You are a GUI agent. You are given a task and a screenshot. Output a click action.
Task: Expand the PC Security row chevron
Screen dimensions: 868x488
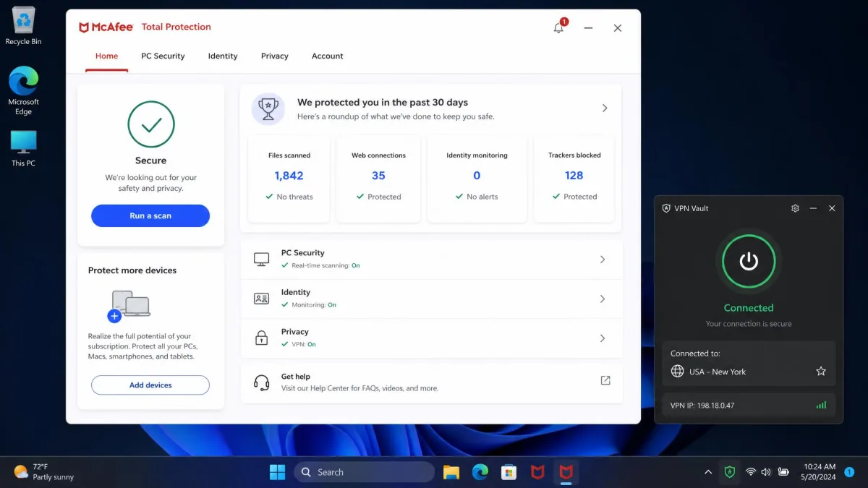point(603,259)
